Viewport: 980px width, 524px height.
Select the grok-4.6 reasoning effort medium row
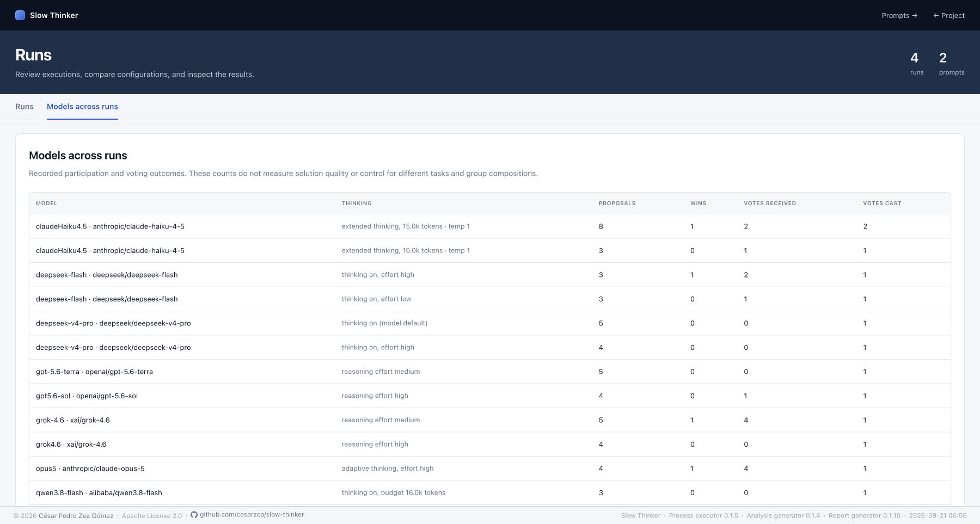[x=490, y=420]
